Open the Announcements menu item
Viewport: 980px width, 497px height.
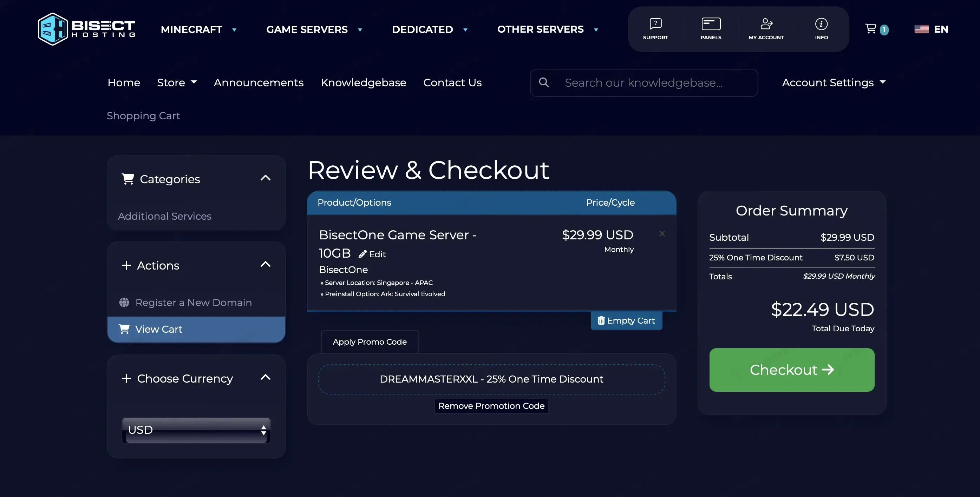pyautogui.click(x=258, y=82)
